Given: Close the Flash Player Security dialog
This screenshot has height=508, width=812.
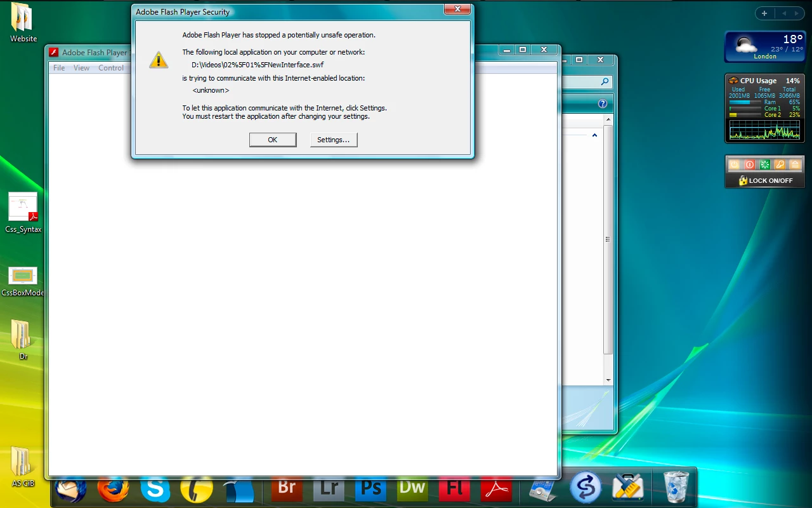Looking at the screenshot, I should click(x=457, y=9).
